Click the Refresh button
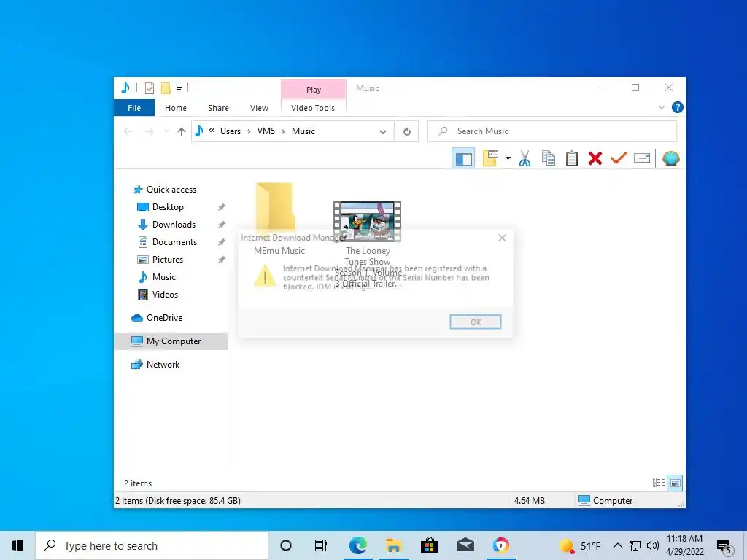Viewport: 747px width, 560px height. click(406, 131)
